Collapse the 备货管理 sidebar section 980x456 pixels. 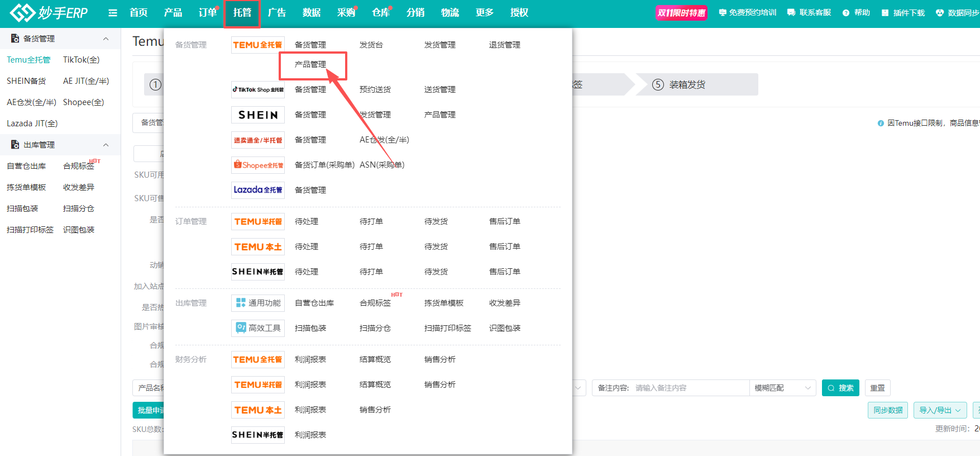click(x=106, y=39)
